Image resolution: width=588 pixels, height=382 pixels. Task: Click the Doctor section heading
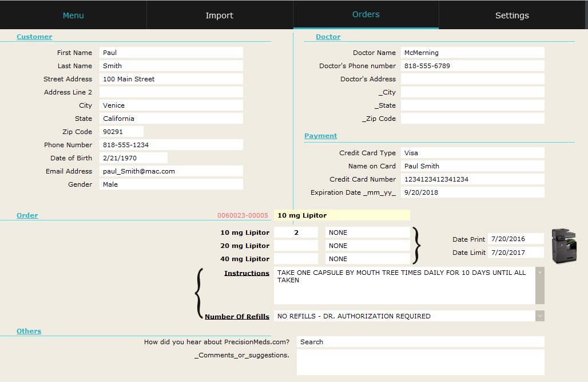pos(328,37)
